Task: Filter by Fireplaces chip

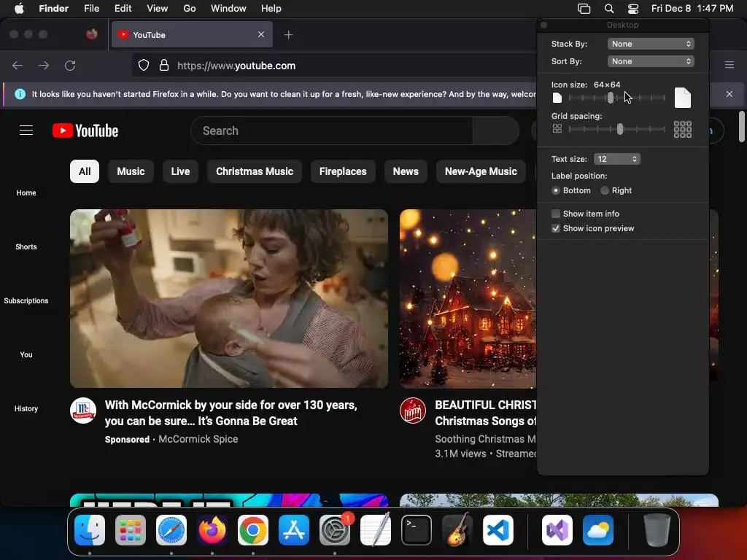Action: click(x=343, y=171)
